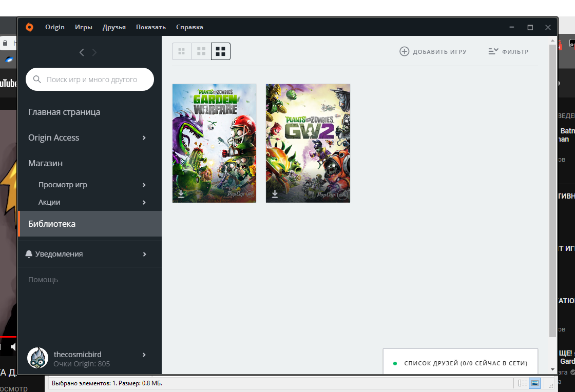Viewport: 575px width, 392px height.
Task: Expand user profile menu arrow
Action: click(x=144, y=355)
